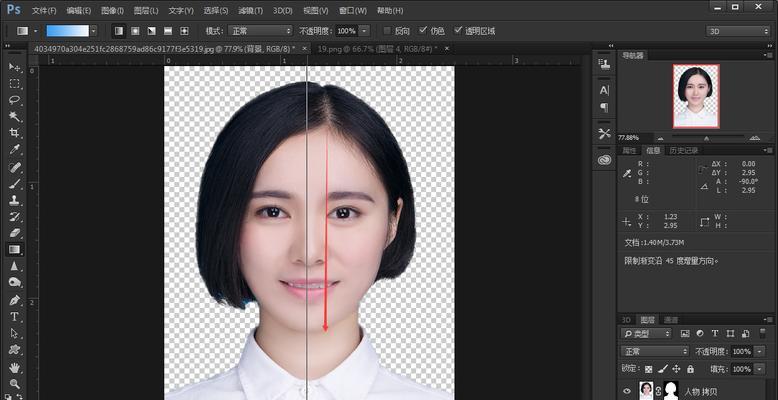Switch to the 历史记录 history tab
The height and width of the screenshot is (400, 778).
click(x=684, y=150)
